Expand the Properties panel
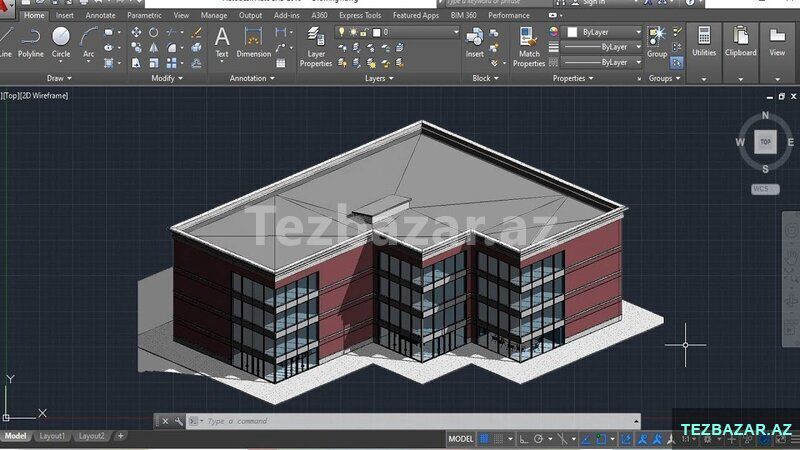Screen dimensions: 800x450 (x=573, y=79)
